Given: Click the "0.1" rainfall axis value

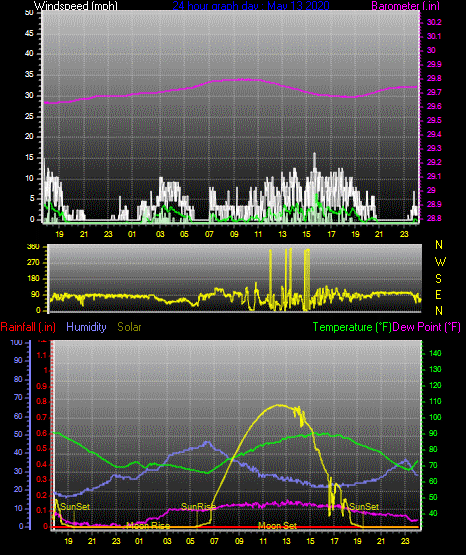Looking at the screenshot, I should 42,511.
